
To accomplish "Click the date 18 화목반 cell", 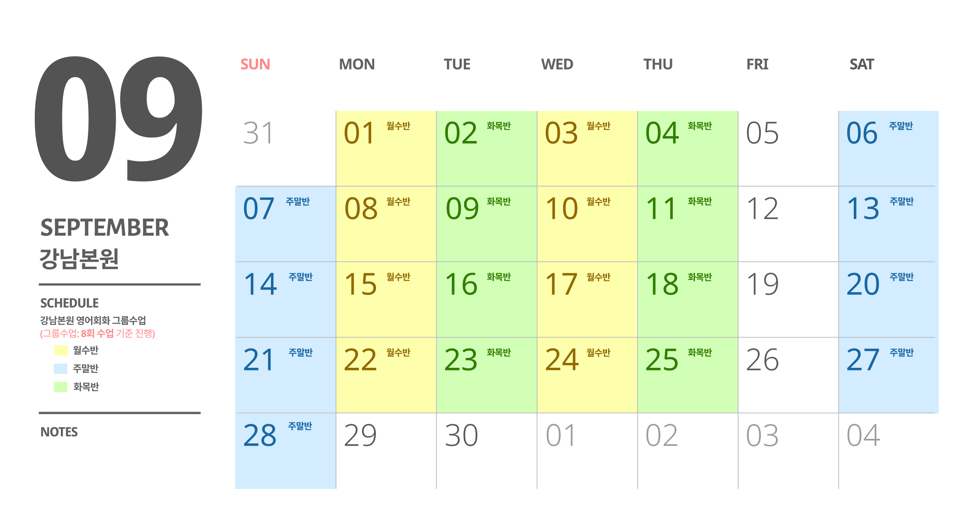I will pos(688,300).
